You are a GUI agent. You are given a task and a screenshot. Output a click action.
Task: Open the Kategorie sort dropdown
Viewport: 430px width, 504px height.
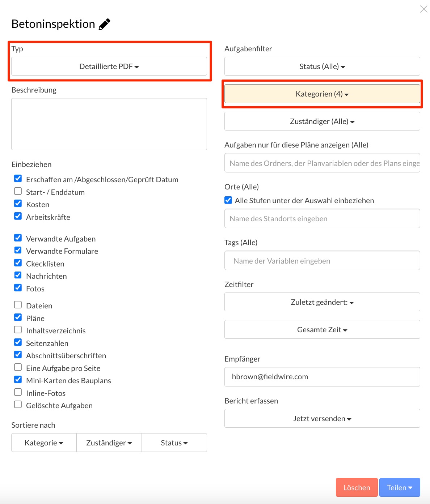click(44, 443)
